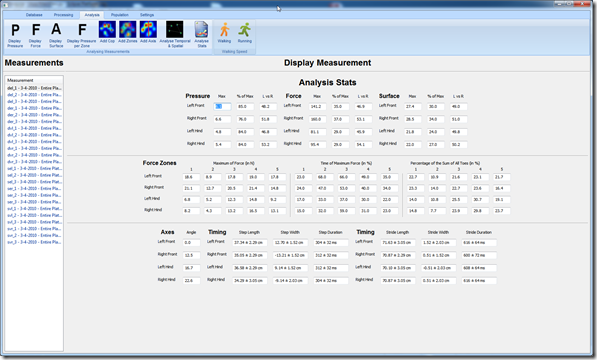The width and height of the screenshot is (597, 360).
Task: Click the Measurement column header
Action: pyautogui.click(x=34, y=80)
